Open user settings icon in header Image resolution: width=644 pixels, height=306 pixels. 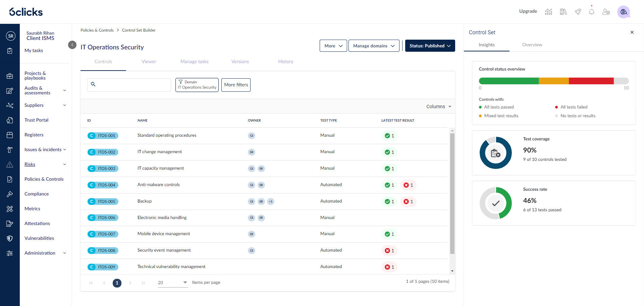click(x=606, y=12)
